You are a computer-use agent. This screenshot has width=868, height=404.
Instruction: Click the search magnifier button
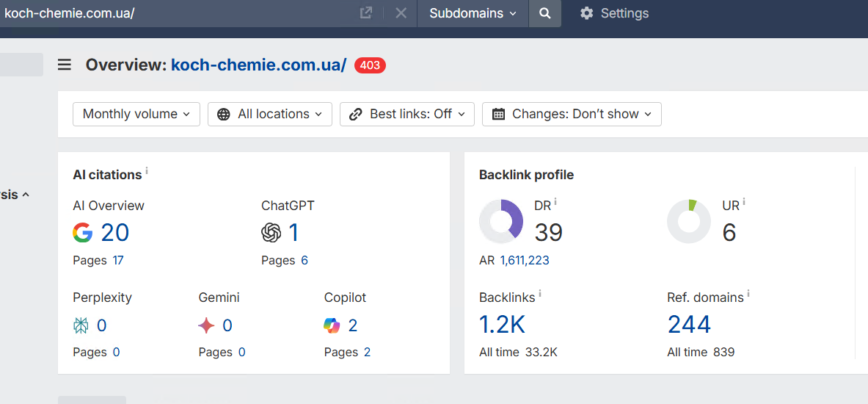[x=544, y=13]
